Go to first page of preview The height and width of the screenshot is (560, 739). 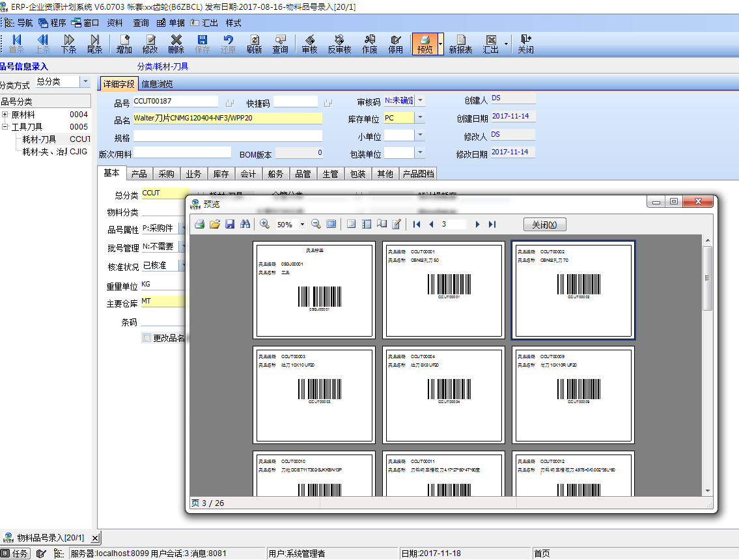[417, 225]
